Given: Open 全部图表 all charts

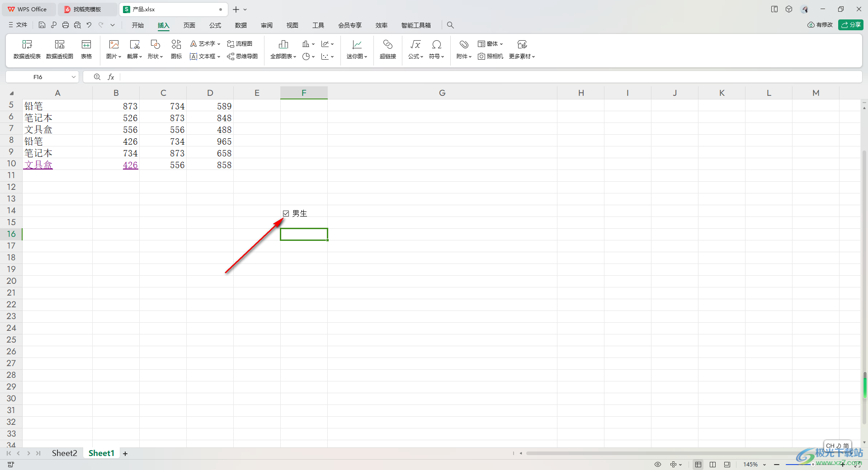Looking at the screenshot, I should (283, 49).
